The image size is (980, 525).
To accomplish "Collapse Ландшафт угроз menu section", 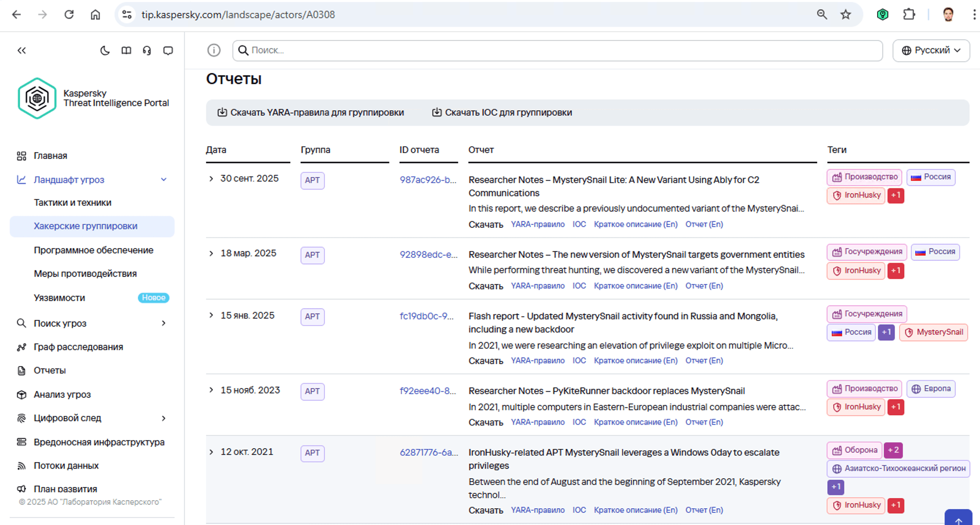I will (163, 180).
